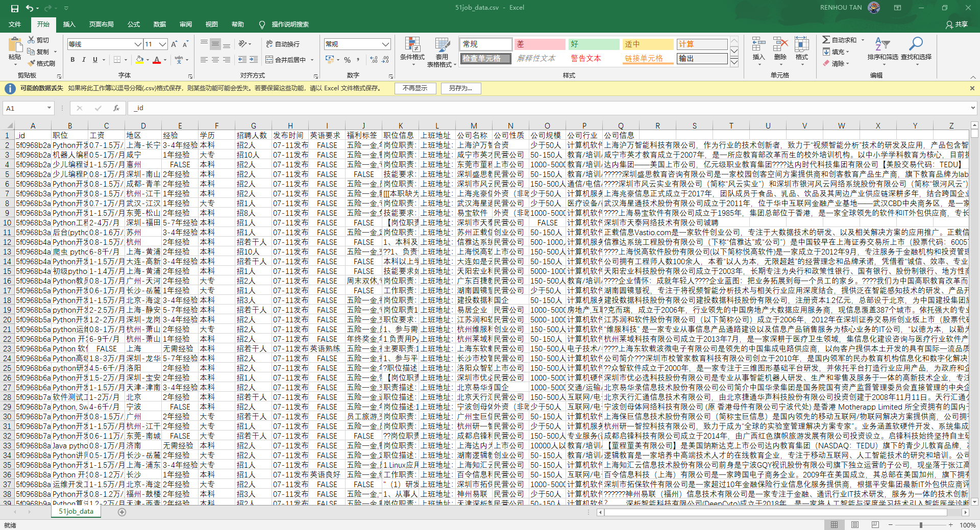Expand the Merge and Center (合并后居中) dropdown arrow
Viewport: 980px width, 530px height.
click(312, 60)
